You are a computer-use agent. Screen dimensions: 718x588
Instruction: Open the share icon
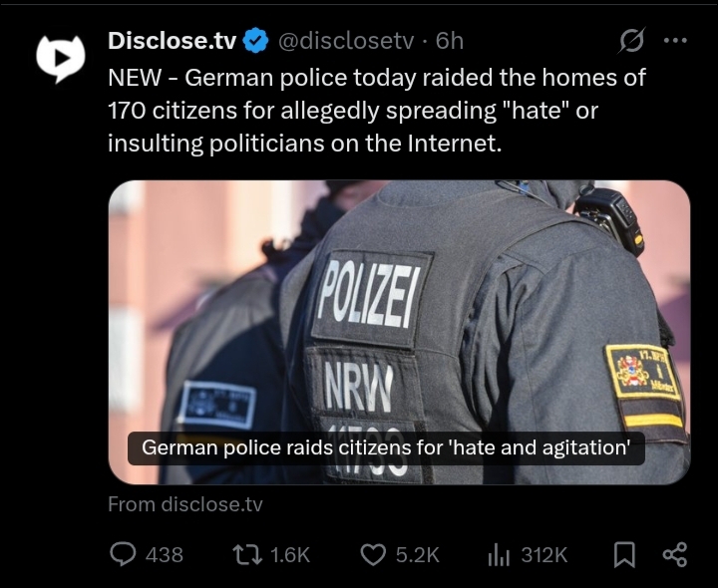click(675, 554)
